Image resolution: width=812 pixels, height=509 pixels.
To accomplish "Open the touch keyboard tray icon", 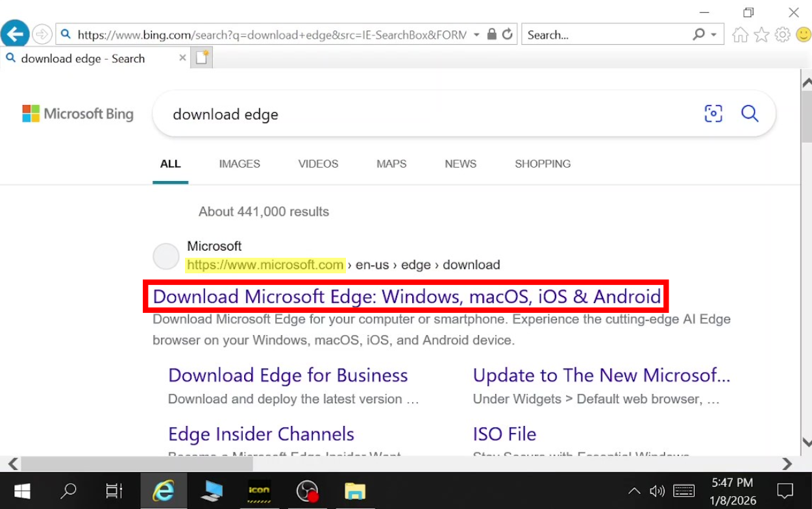I will pyautogui.click(x=684, y=491).
